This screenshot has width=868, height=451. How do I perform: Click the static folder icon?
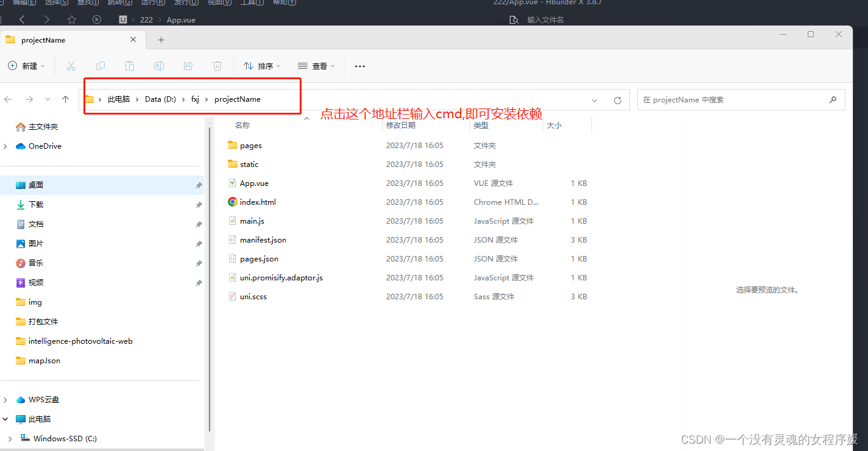pyautogui.click(x=232, y=164)
